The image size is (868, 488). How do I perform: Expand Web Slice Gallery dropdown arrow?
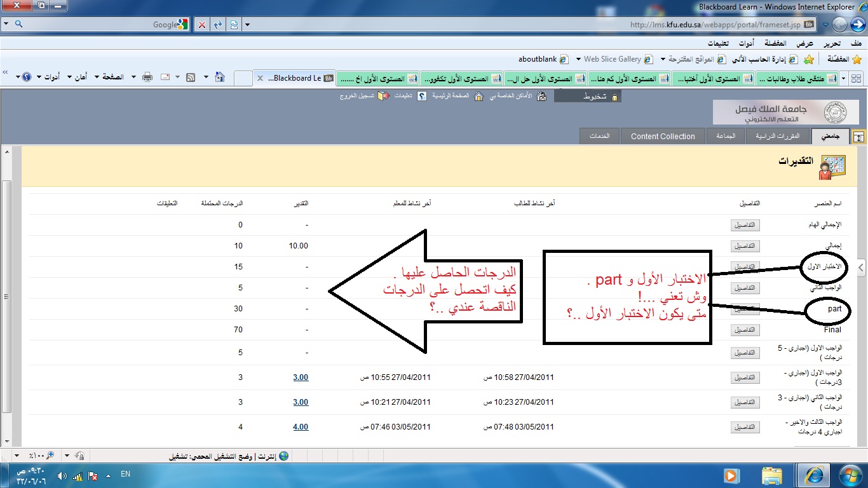pyautogui.click(x=578, y=59)
